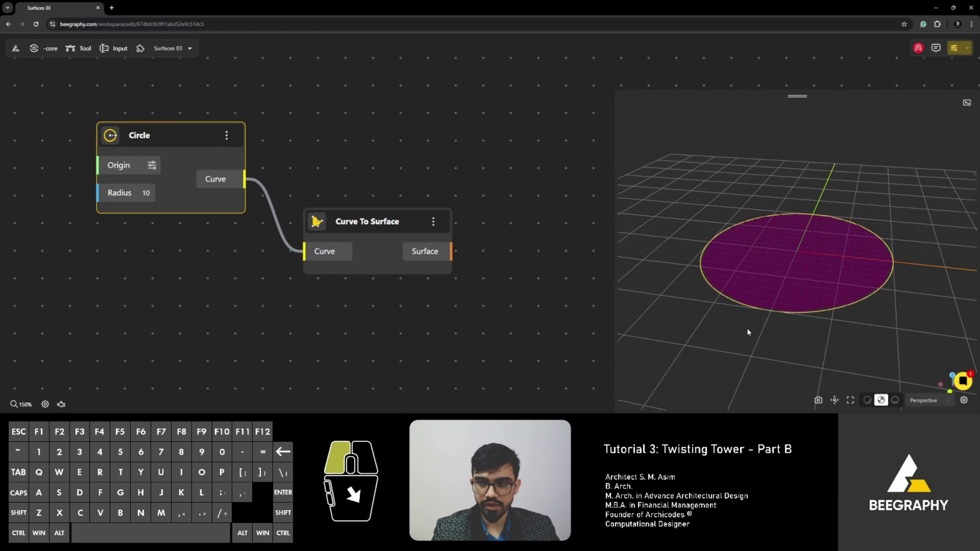Screen dimensions: 980x551
Task: Open the Origin sliders control on Circle node
Action: click(152, 165)
